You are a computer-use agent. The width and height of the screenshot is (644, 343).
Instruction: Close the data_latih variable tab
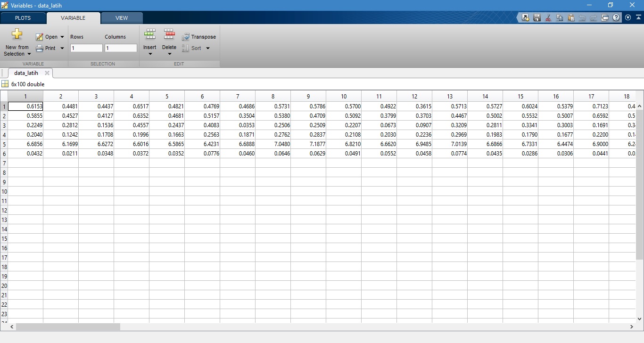tap(47, 73)
